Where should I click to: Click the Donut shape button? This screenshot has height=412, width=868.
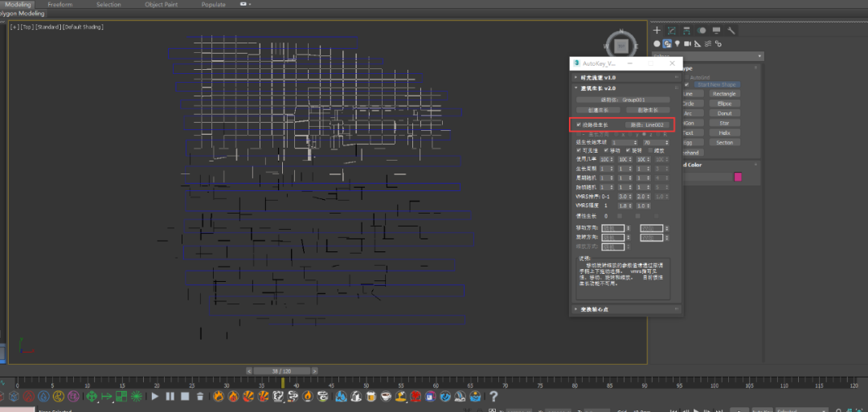[x=724, y=113]
